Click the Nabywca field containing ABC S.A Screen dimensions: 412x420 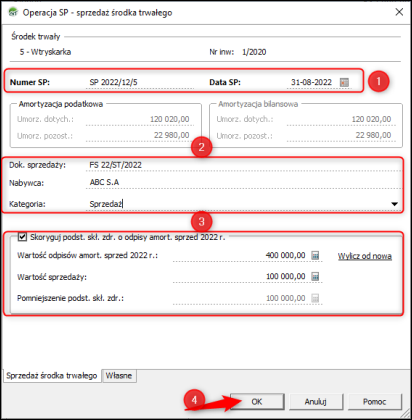click(243, 182)
